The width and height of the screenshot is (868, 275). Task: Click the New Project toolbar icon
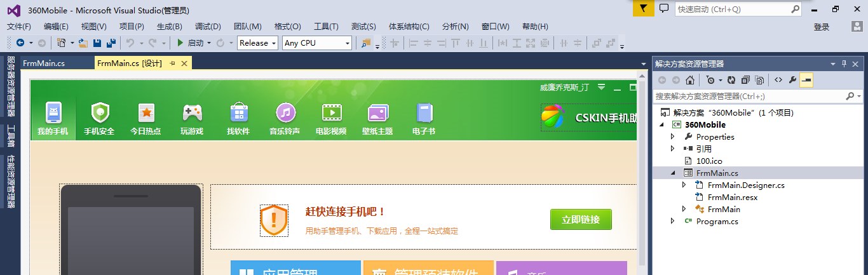[x=61, y=43]
